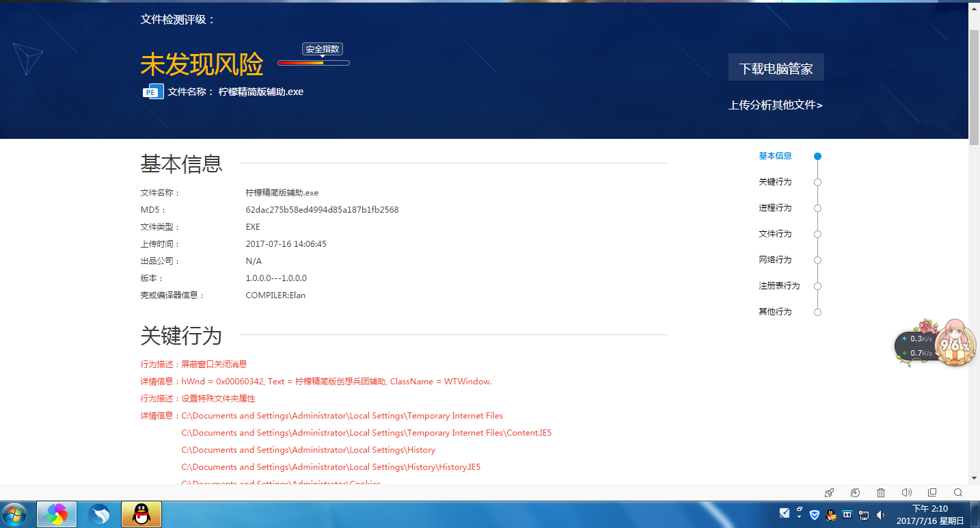This screenshot has height=528, width=980.
Task: Click file name in blue header banner
Action: coord(261,92)
